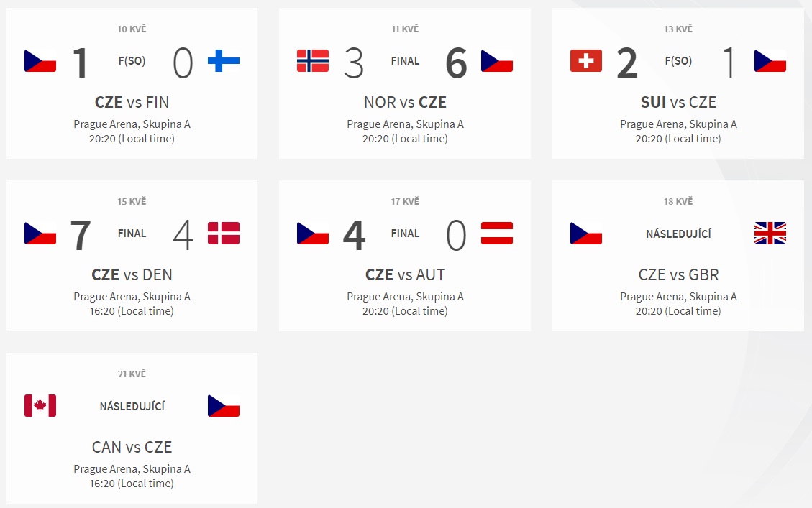
Task: Click the Norway flag icon
Action: point(313,60)
